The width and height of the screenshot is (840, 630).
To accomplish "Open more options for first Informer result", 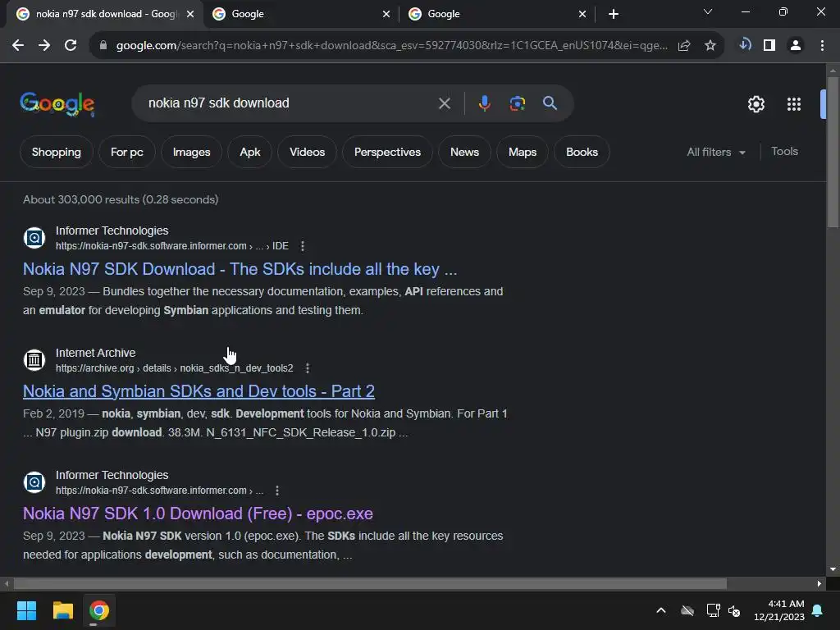I will click(x=303, y=246).
